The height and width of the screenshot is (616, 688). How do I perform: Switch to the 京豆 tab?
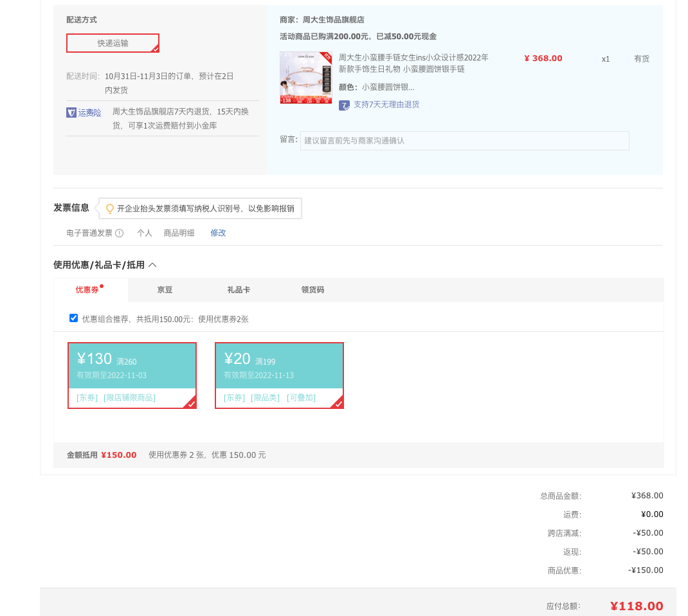pos(165,289)
